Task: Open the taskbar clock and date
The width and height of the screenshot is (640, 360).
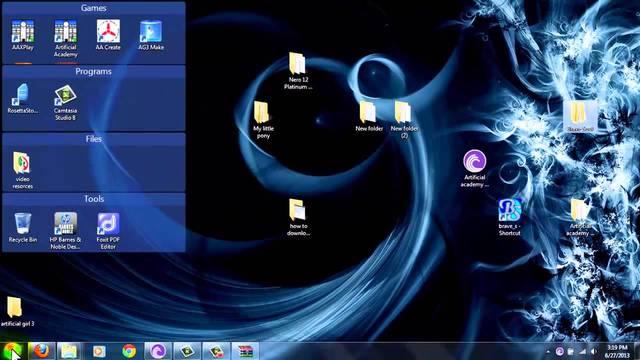Action: pyautogui.click(x=617, y=351)
